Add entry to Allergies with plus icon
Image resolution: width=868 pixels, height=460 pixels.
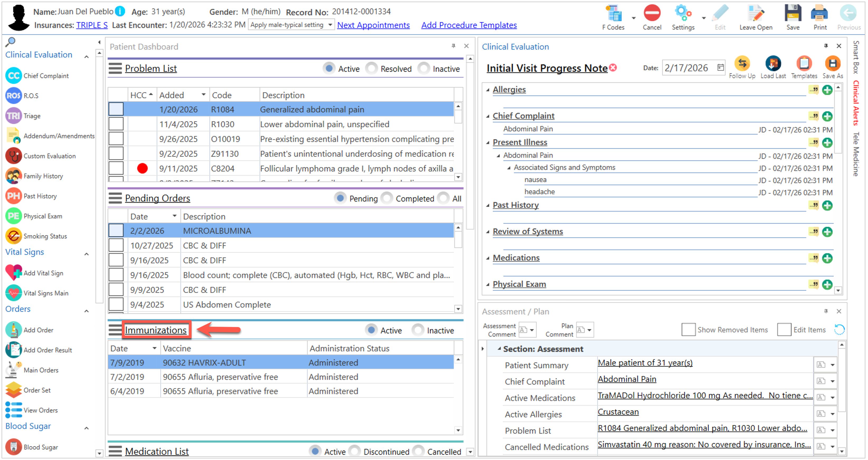tap(827, 90)
